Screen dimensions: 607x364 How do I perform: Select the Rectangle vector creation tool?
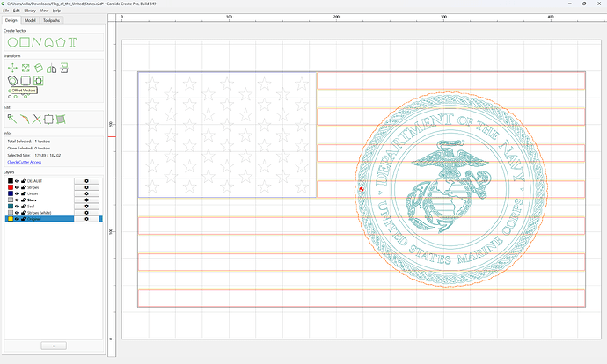tap(25, 42)
